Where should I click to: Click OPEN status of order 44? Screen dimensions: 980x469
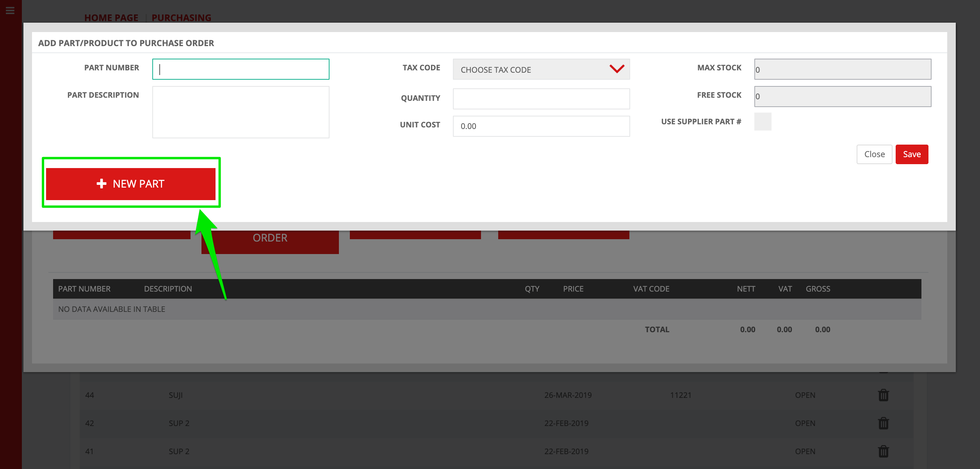pos(805,395)
